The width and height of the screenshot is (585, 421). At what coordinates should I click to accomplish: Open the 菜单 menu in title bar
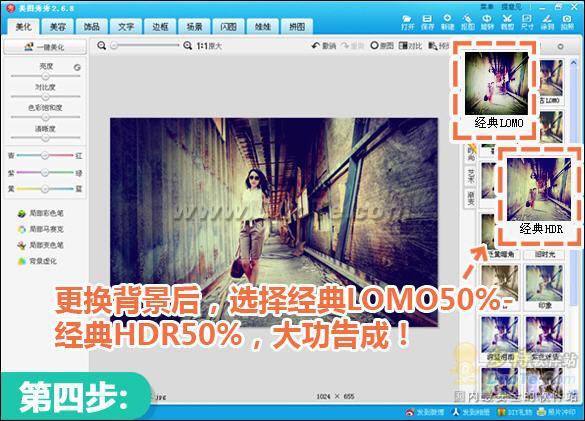pyautogui.click(x=487, y=7)
